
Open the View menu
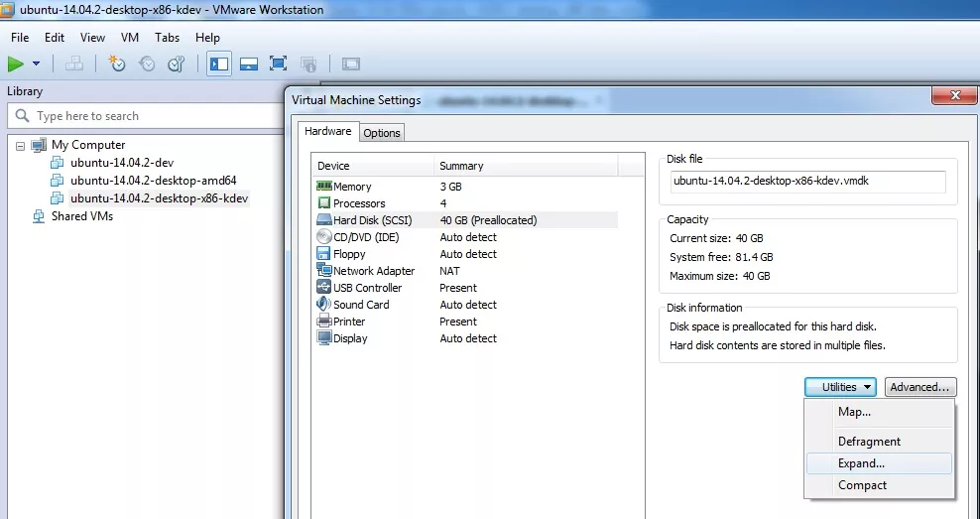pyautogui.click(x=92, y=38)
